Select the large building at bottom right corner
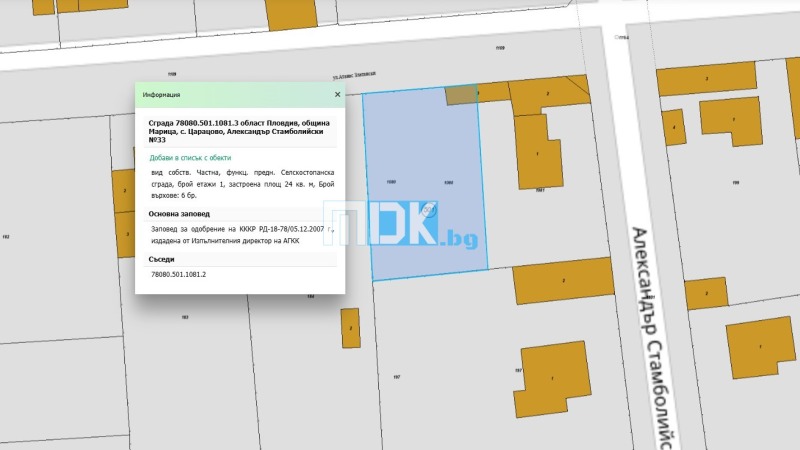The height and width of the screenshot is (450, 800). pyautogui.click(x=762, y=346)
